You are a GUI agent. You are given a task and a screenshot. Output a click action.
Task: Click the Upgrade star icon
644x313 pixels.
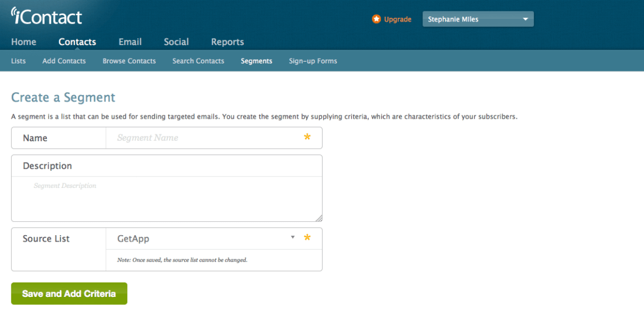tap(376, 19)
